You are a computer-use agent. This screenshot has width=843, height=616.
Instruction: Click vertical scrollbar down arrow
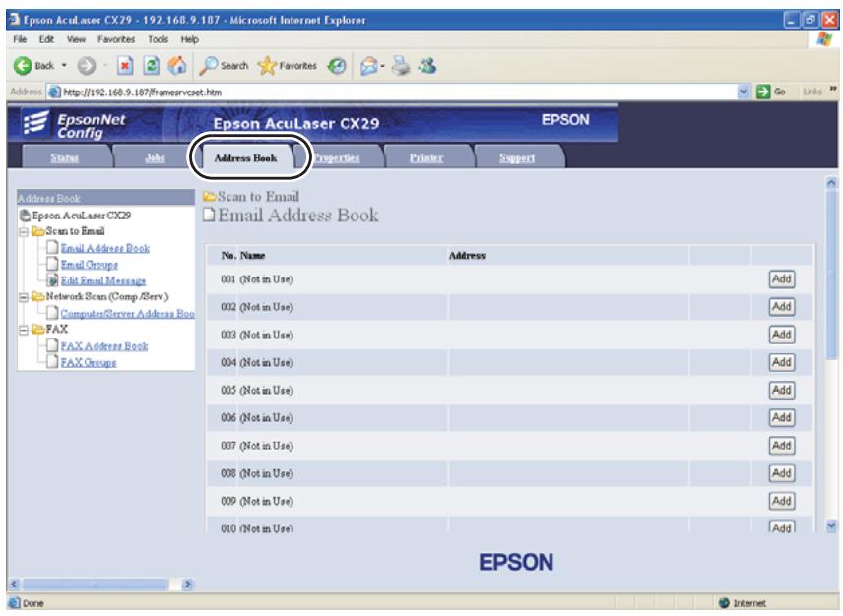tap(832, 525)
